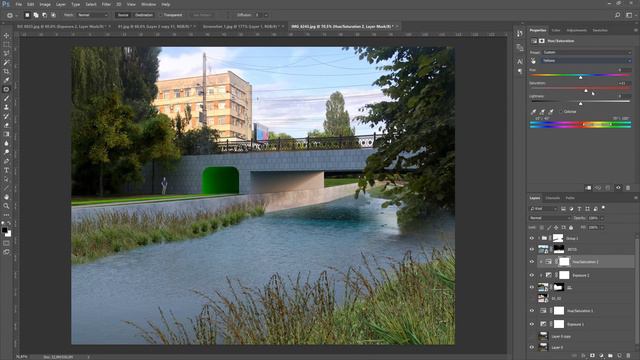Screen dimensions: 640x360
Task: Open the Yellows color range dropdown
Action: click(x=587, y=61)
